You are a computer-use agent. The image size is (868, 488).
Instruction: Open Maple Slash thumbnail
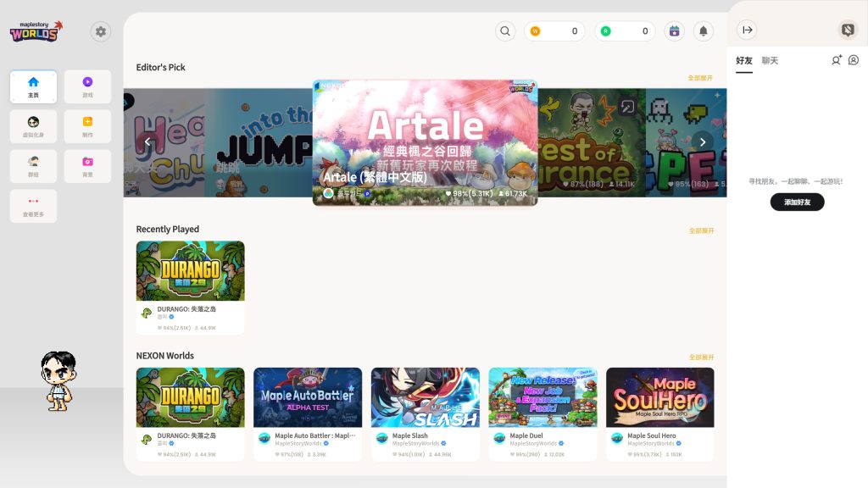(x=426, y=397)
